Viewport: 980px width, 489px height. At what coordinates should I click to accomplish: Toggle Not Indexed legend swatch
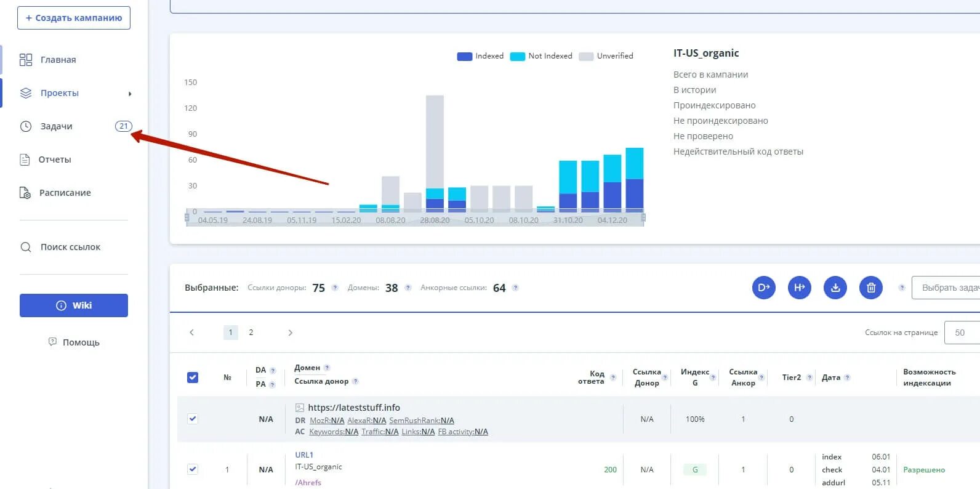coord(518,56)
